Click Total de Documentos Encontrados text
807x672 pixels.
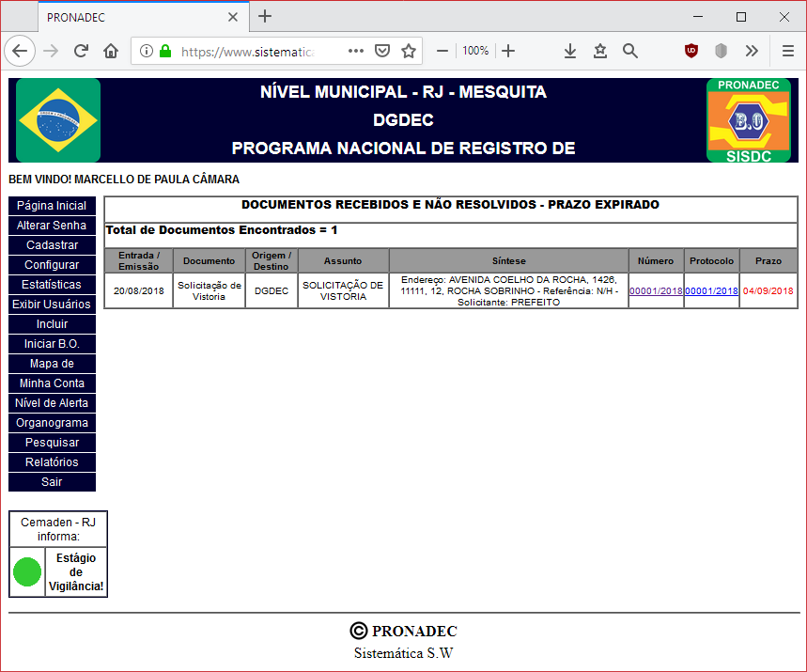[x=222, y=230]
